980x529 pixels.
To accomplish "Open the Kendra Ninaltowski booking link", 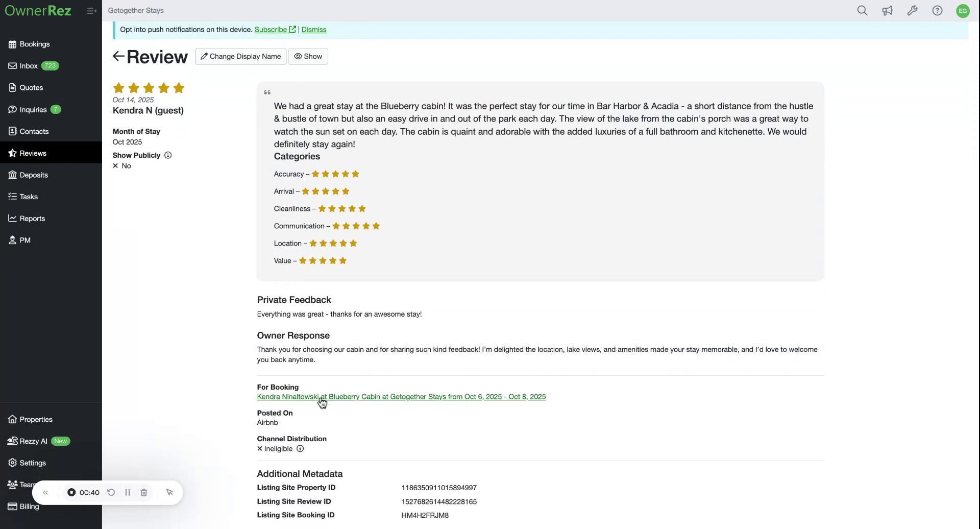I will click(x=401, y=397).
